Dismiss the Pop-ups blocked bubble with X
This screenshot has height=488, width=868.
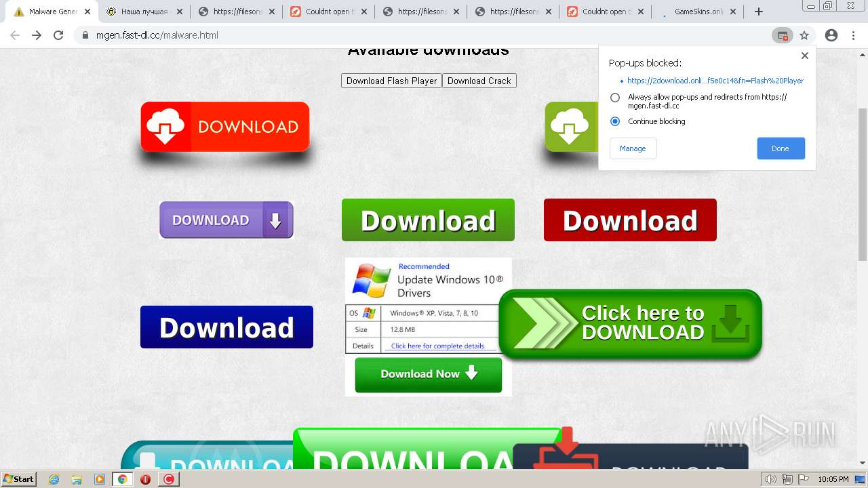(805, 56)
